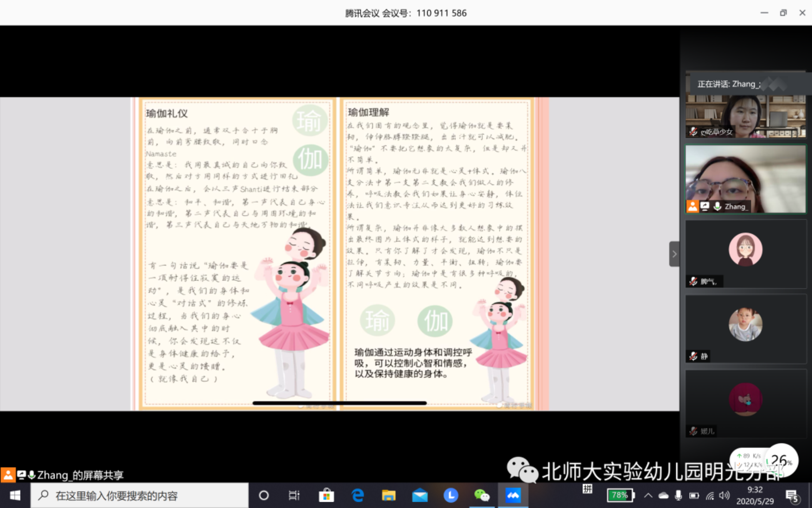Click microphone icon on Zhang_ video tile

click(717, 206)
